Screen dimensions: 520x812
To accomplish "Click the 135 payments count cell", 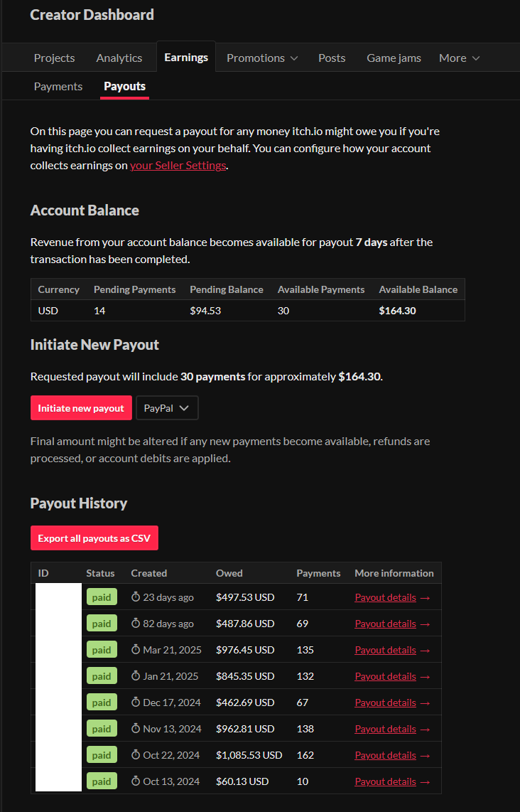I will pyautogui.click(x=305, y=650).
